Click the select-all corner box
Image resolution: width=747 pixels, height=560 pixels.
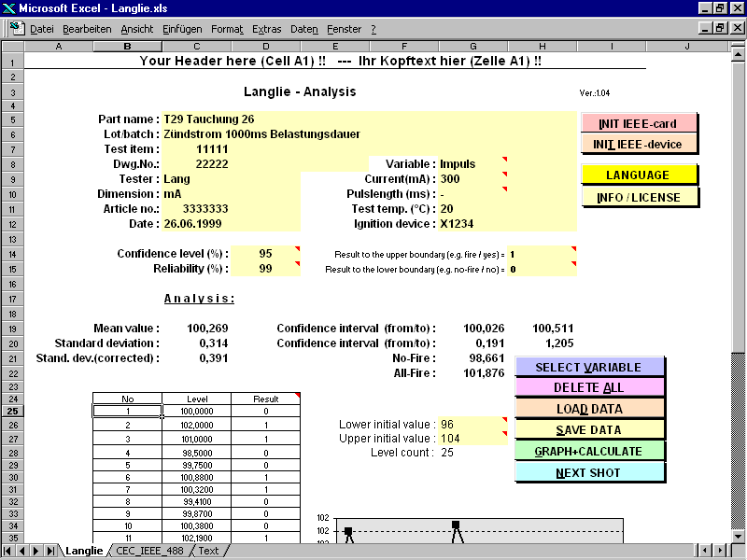(12, 46)
